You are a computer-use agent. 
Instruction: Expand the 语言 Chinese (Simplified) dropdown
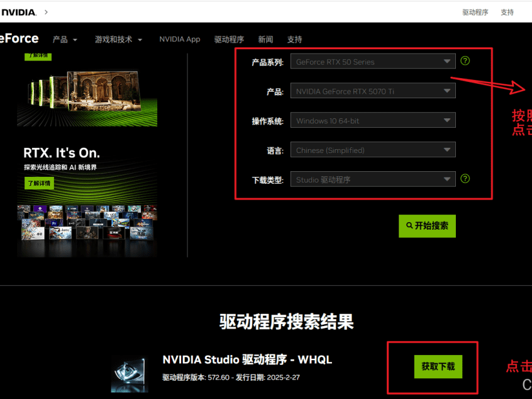click(373, 150)
